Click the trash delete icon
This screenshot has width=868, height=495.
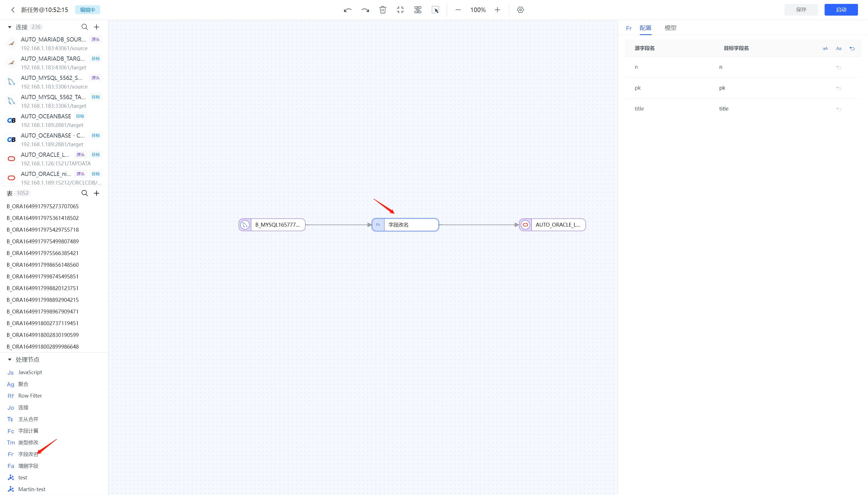383,10
